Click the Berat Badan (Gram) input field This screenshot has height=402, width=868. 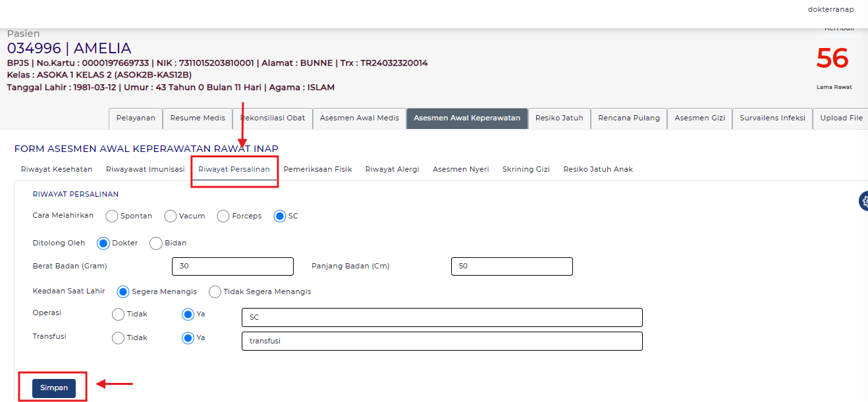click(232, 266)
